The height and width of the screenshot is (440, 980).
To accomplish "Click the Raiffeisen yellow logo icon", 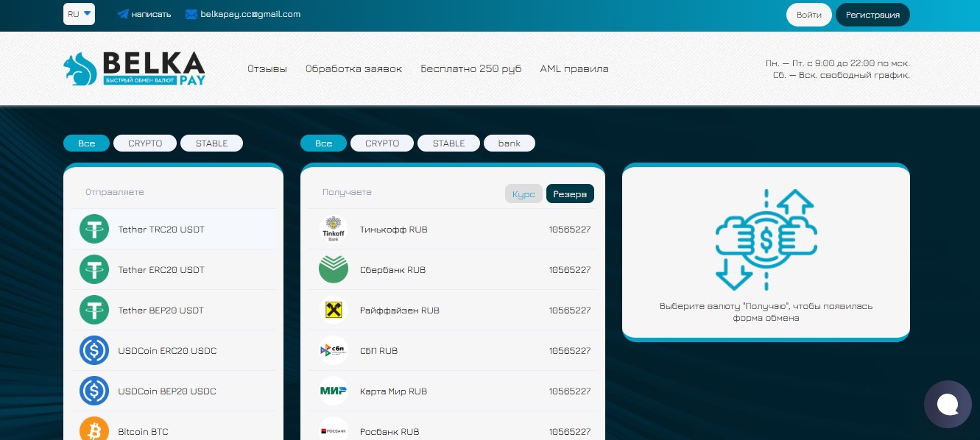I will [x=334, y=311].
